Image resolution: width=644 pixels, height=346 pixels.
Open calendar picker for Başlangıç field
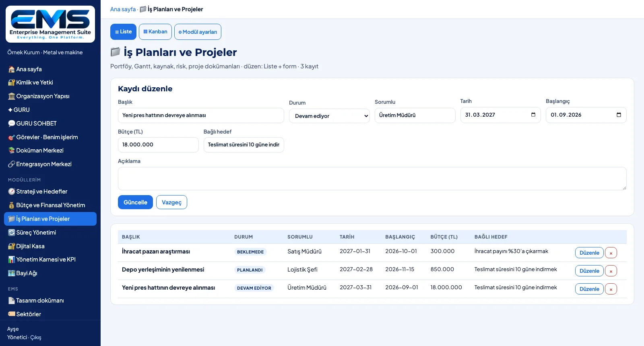point(619,115)
